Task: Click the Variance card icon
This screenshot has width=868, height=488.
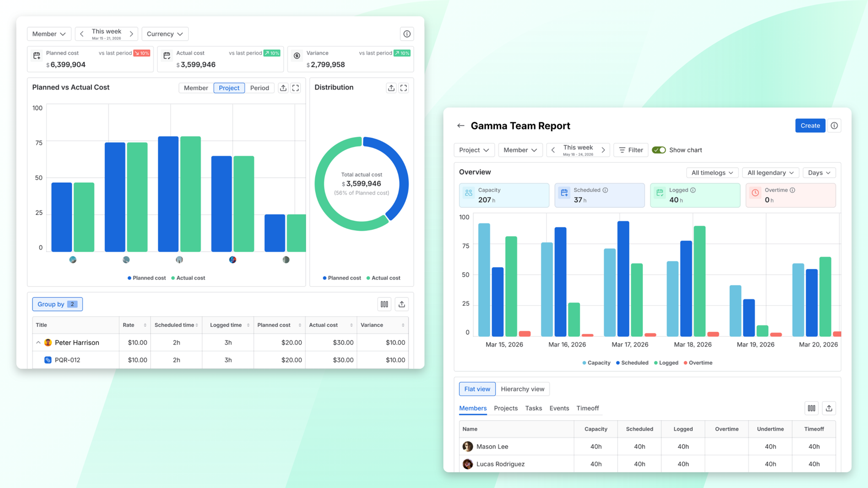Action: coord(297,56)
